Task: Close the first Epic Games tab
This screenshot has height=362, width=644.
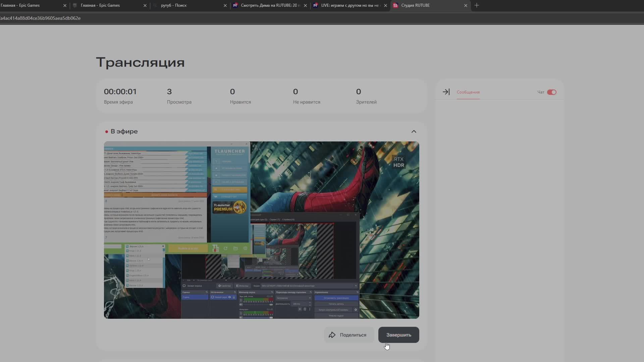Action: 65,5
